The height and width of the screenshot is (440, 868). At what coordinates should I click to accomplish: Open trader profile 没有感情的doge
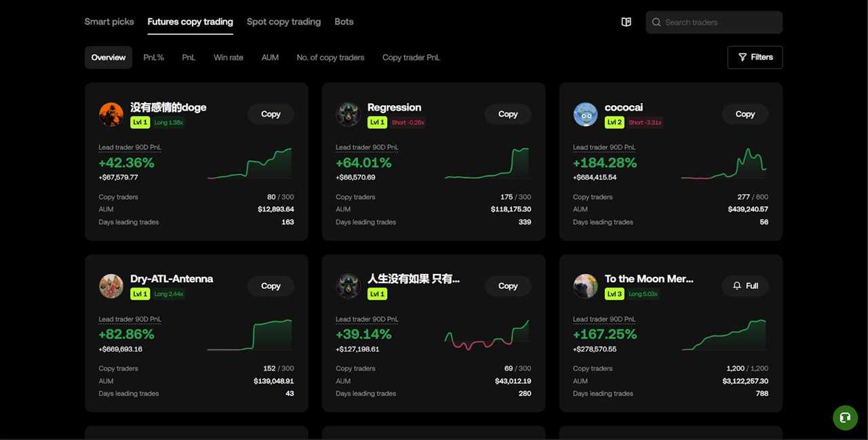167,107
